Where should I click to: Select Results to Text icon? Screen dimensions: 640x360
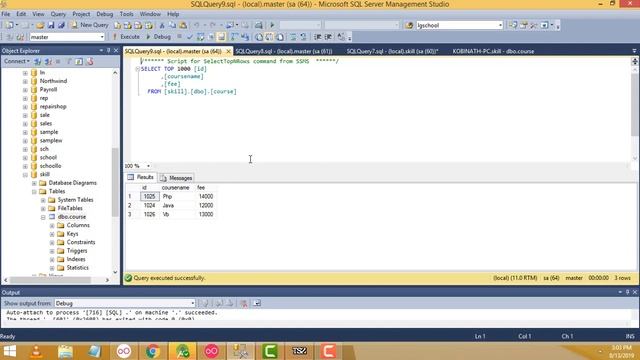point(259,37)
